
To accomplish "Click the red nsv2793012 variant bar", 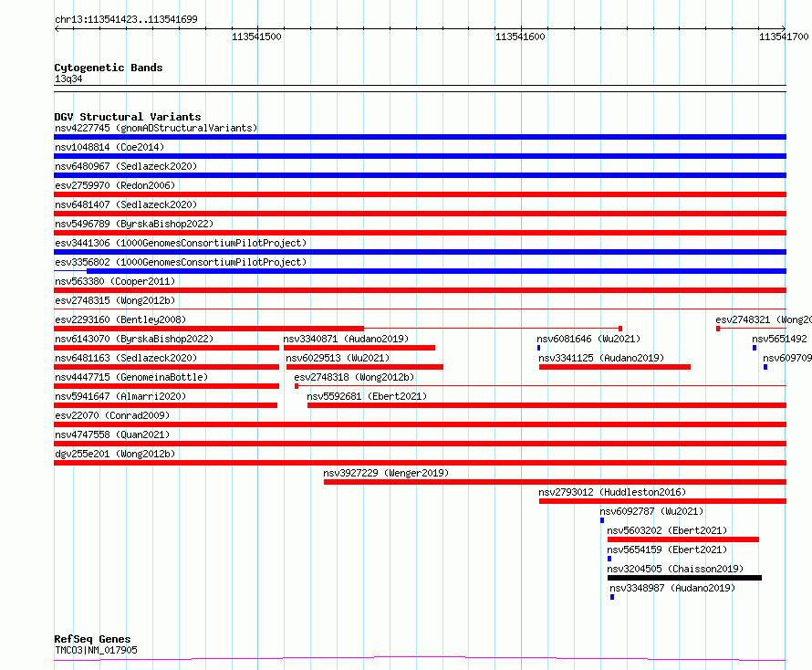I will point(663,501).
